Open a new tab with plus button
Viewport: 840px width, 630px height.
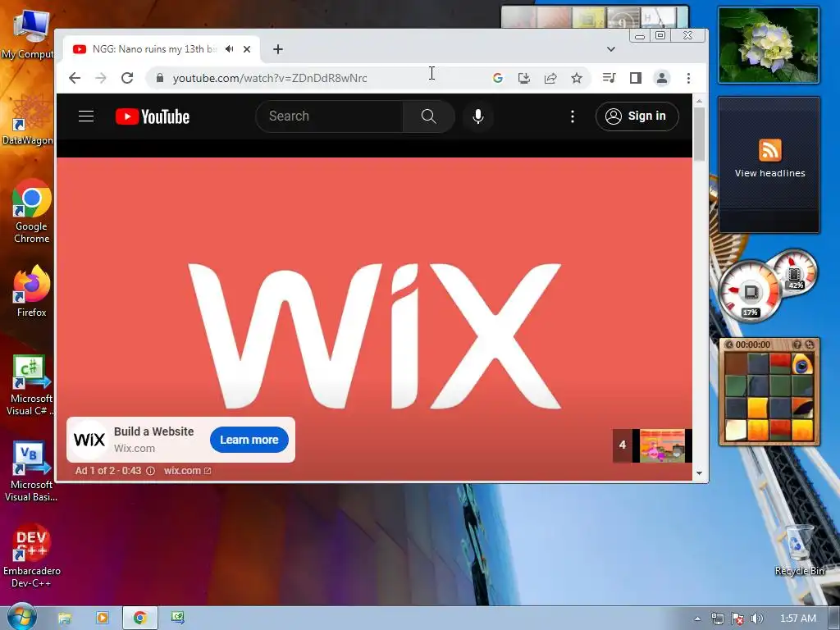click(x=277, y=49)
